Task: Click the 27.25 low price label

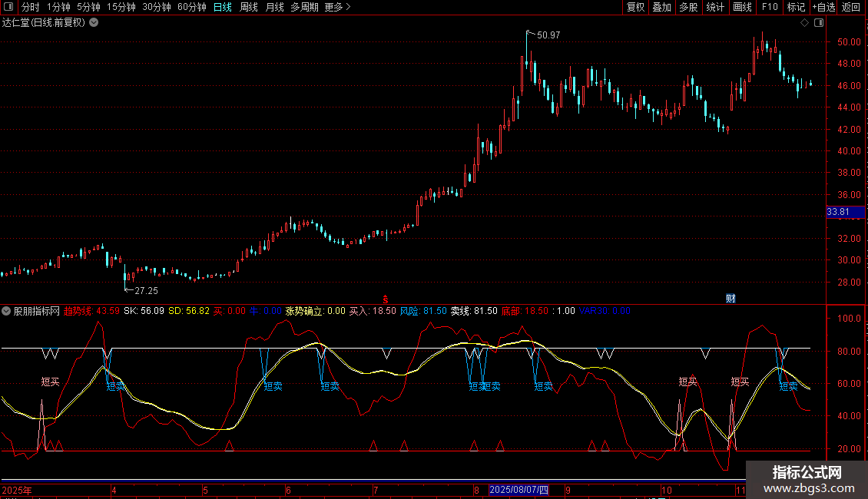Action: (x=146, y=290)
